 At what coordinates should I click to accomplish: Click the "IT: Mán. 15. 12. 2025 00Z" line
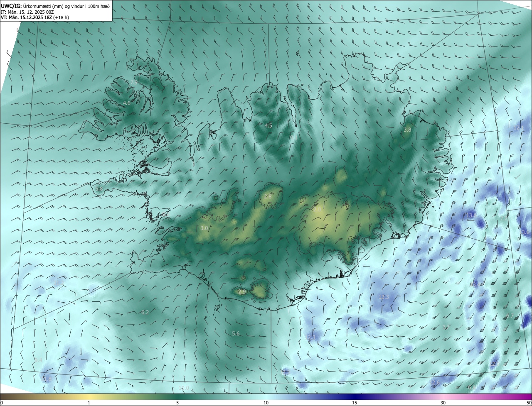pyautogui.click(x=27, y=12)
